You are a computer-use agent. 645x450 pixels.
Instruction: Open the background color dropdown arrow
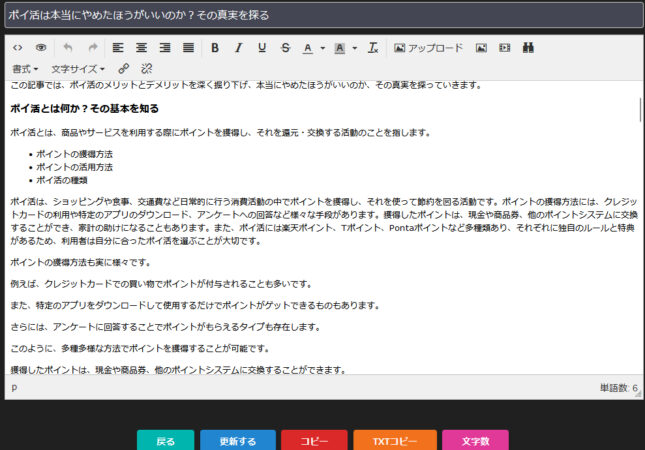(355, 48)
